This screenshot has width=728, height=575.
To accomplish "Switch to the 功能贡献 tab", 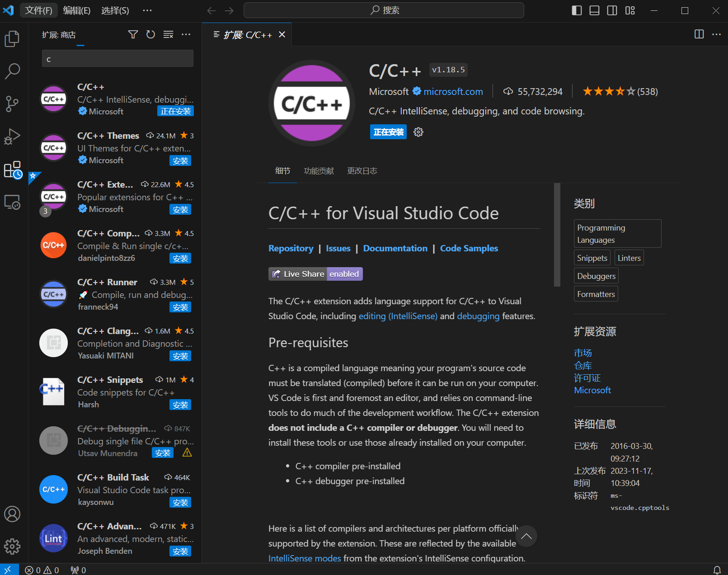I will click(319, 171).
